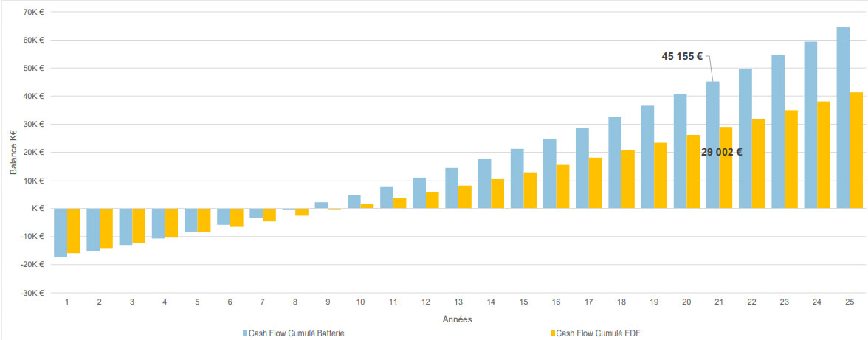Click the Années horizontal axis title
Screen dimensions: 868x340
458,319
